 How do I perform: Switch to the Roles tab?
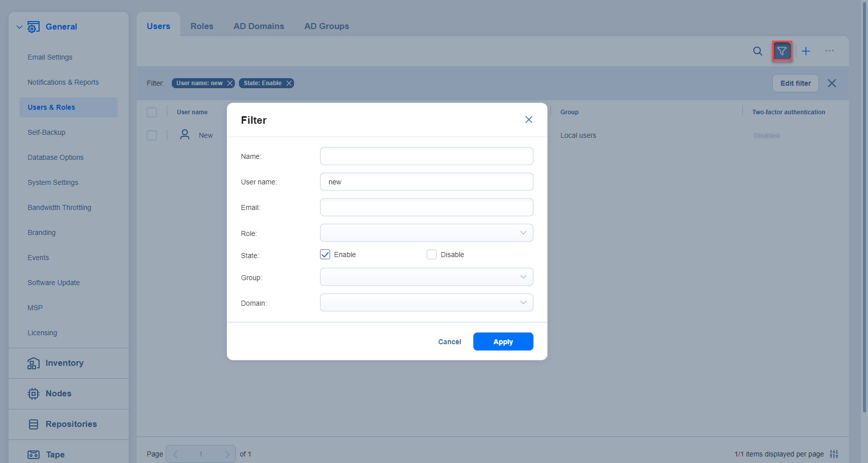[202, 26]
